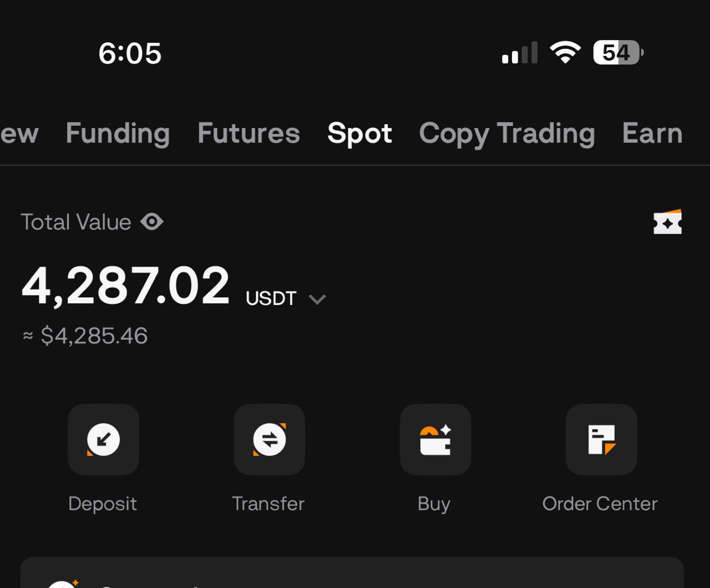Tap the Deposit arrow icon

tap(103, 439)
